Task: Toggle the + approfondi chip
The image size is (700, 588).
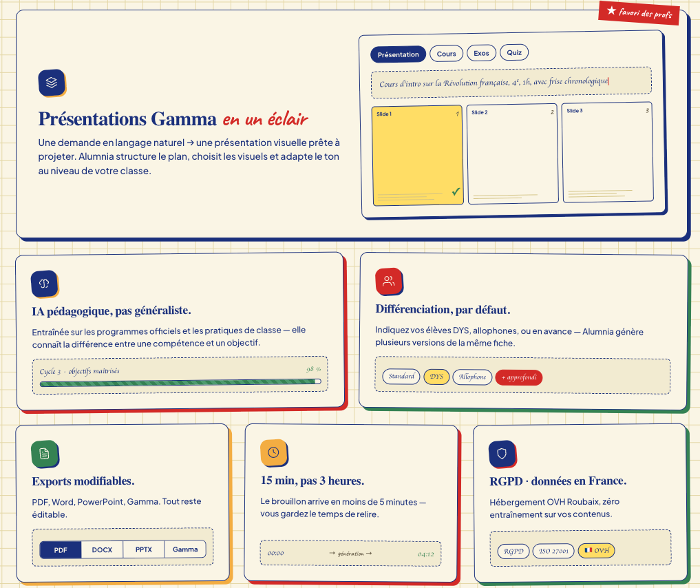Action: 519,378
